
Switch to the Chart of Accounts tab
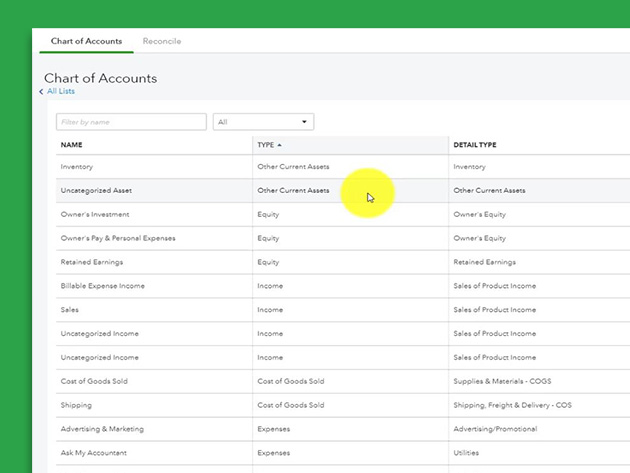86,41
